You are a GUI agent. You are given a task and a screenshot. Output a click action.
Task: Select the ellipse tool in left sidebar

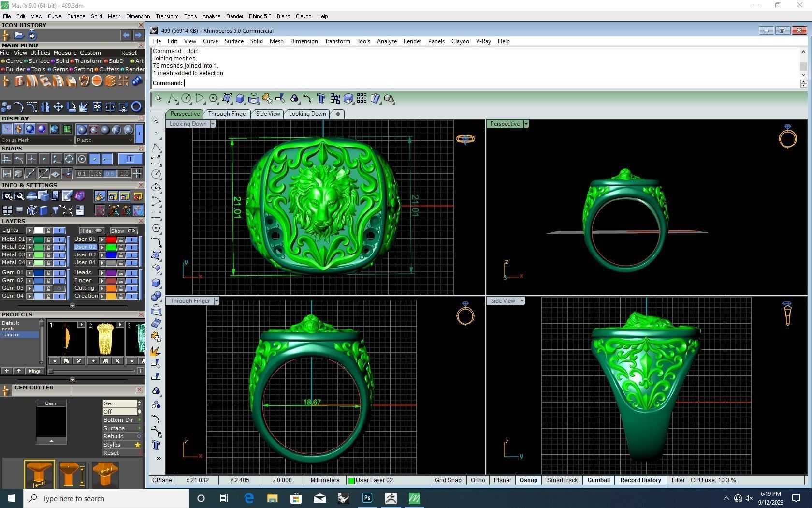(156, 188)
